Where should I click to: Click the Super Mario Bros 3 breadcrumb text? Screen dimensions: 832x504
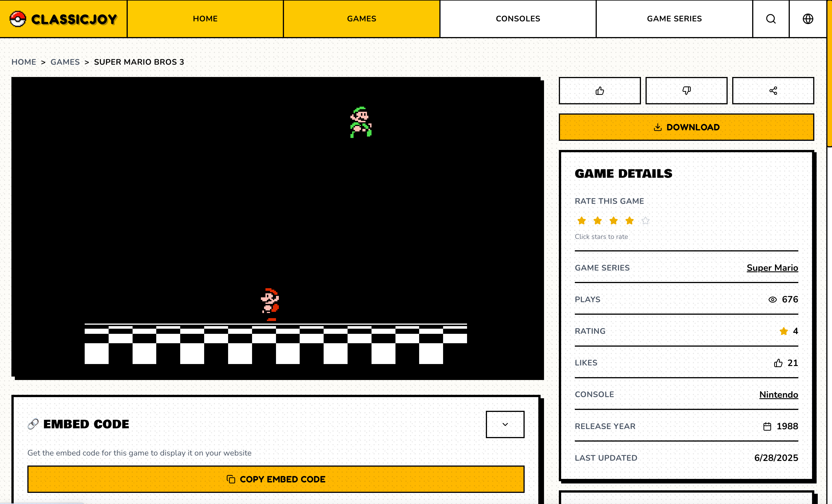coord(139,62)
